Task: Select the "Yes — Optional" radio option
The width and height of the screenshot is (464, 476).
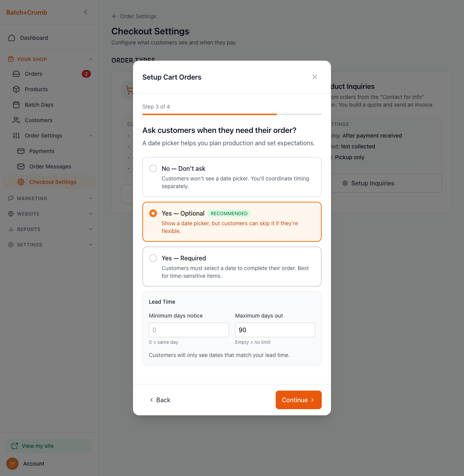Action: click(x=153, y=213)
